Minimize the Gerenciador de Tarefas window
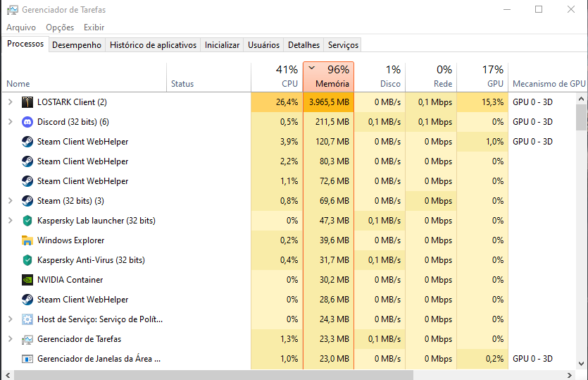The width and height of the screenshot is (588, 380). coord(507,9)
